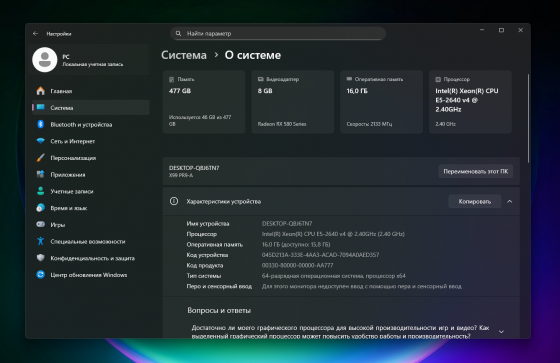Click the Время и язык globe icon
Image resolution: width=560 pixels, height=363 pixels.
pos(41,208)
